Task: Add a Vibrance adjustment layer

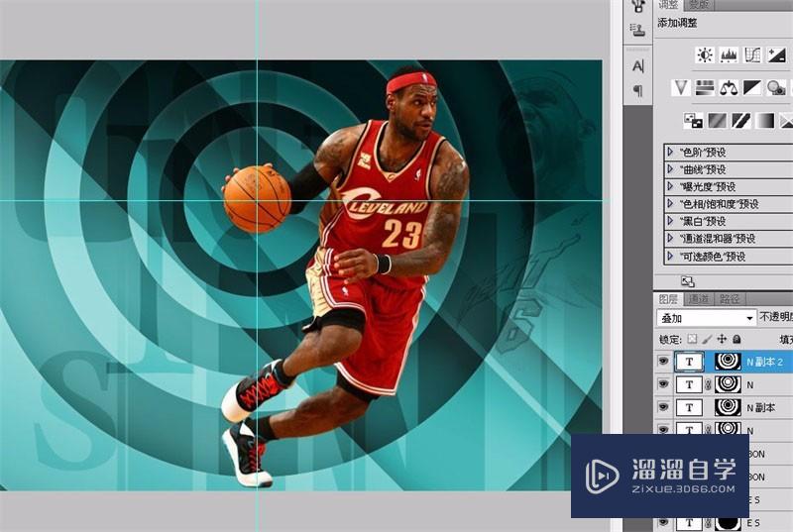Action: point(681,87)
